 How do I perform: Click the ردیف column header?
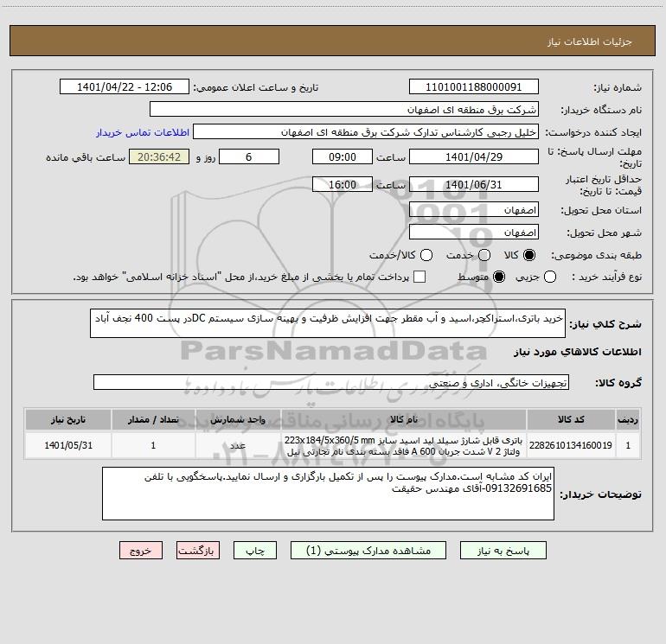point(628,419)
